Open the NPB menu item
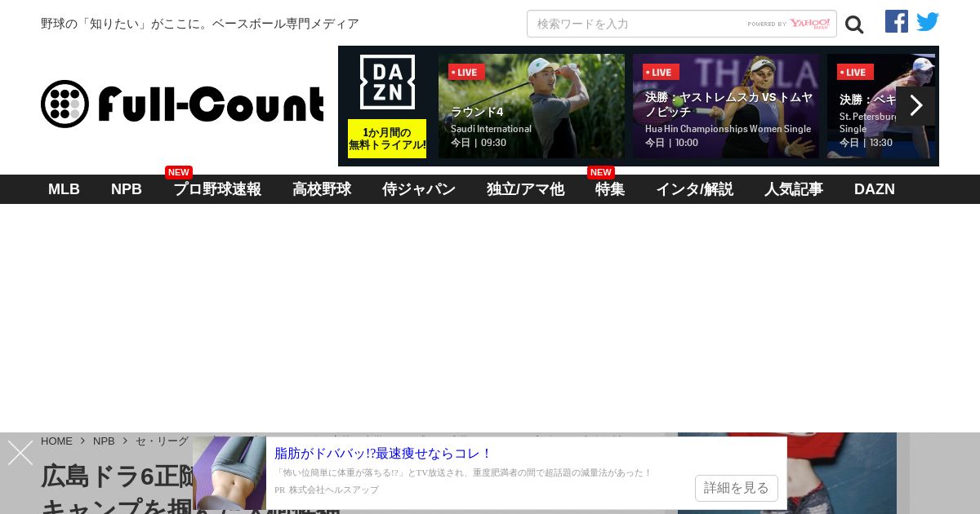Image resolution: width=980 pixels, height=514 pixels. coord(127,189)
